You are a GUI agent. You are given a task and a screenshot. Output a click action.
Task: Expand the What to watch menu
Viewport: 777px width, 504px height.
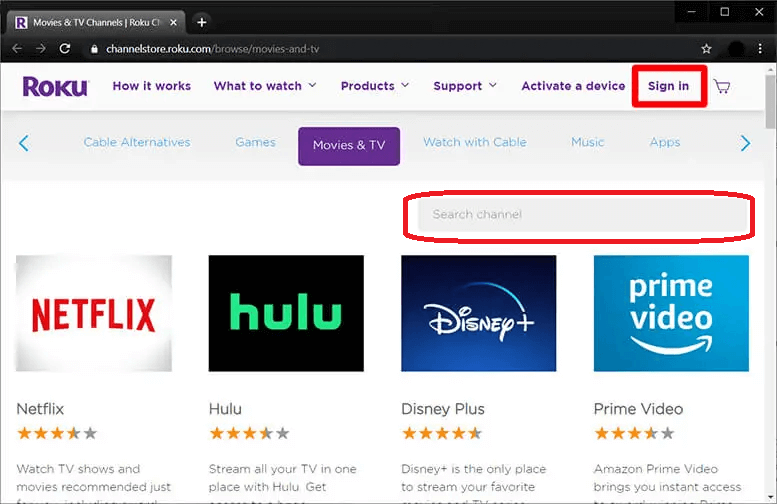coord(265,86)
